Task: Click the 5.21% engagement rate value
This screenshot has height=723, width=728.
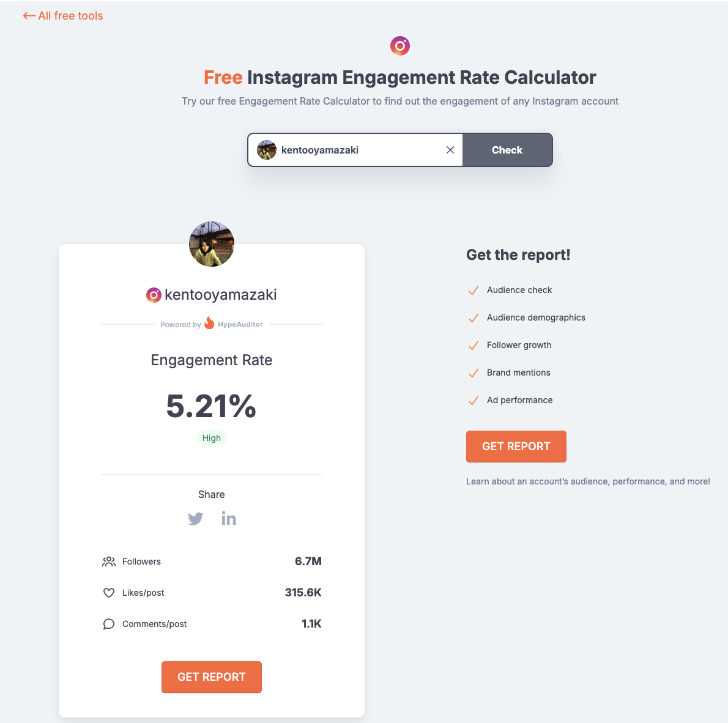Action: 212,406
